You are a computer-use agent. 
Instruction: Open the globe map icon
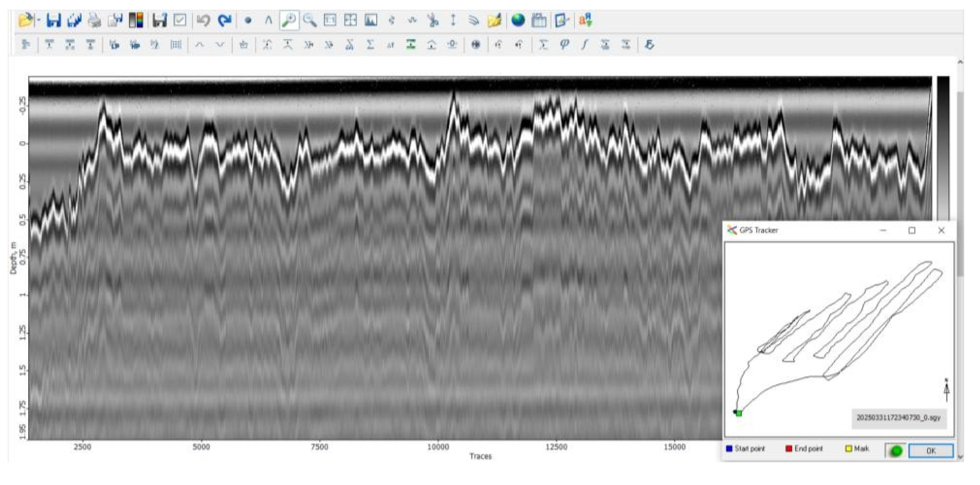518,20
